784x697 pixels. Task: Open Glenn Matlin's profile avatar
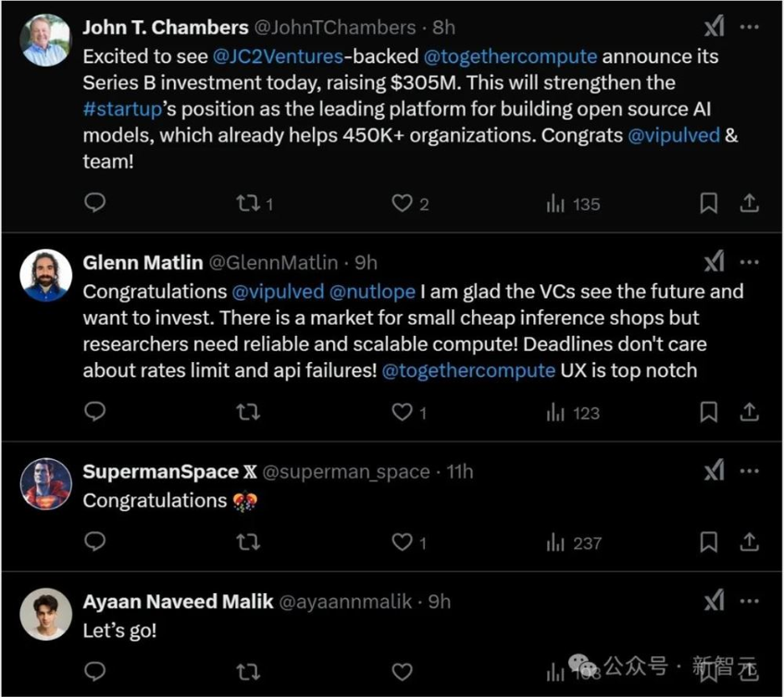pyautogui.click(x=45, y=275)
